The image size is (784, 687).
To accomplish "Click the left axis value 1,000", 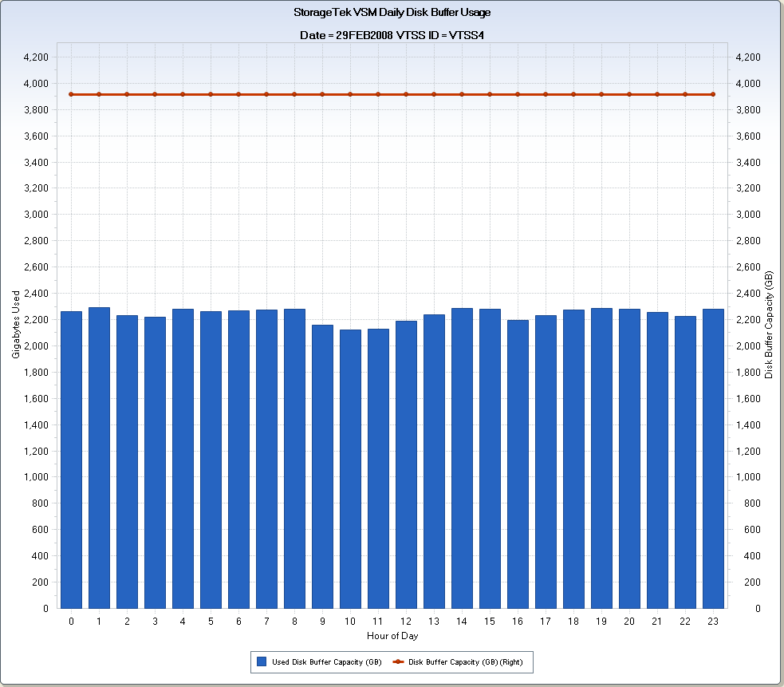I will 36,477.
